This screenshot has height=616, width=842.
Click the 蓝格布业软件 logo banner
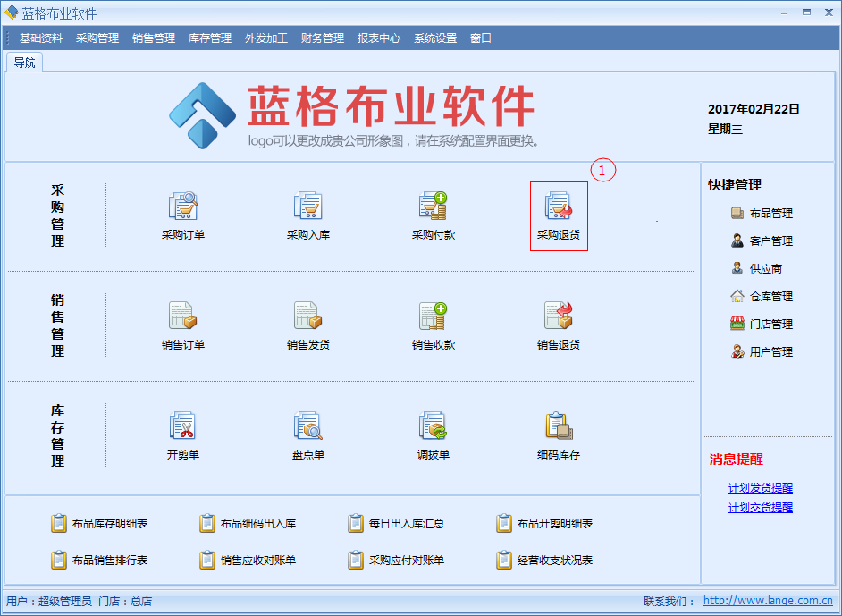click(353, 114)
